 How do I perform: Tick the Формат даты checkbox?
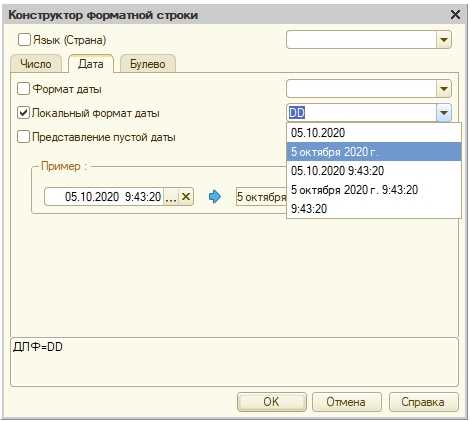tap(23, 89)
